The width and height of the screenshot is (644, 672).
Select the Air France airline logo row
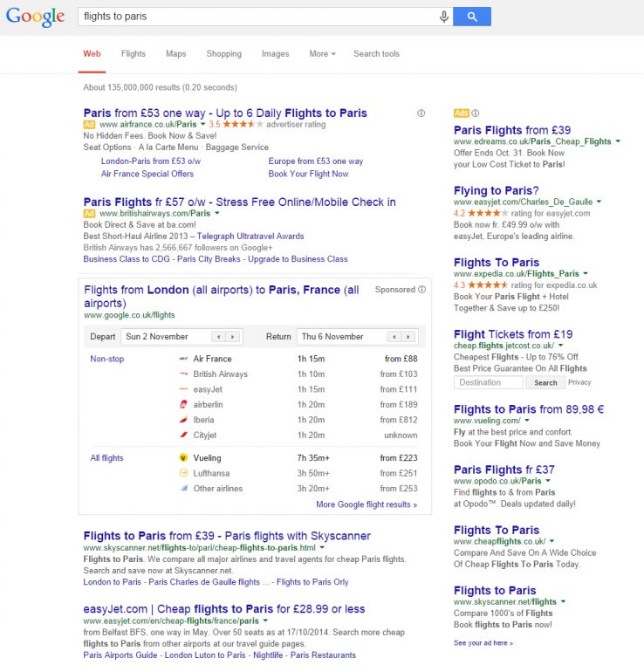(x=183, y=359)
